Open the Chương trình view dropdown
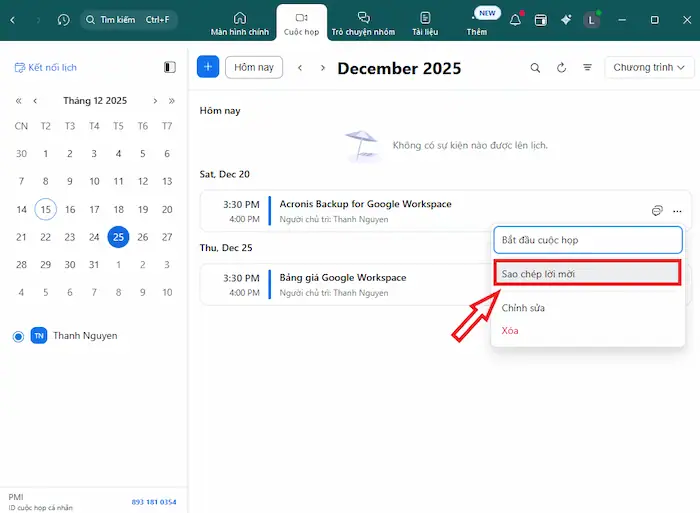 point(649,67)
